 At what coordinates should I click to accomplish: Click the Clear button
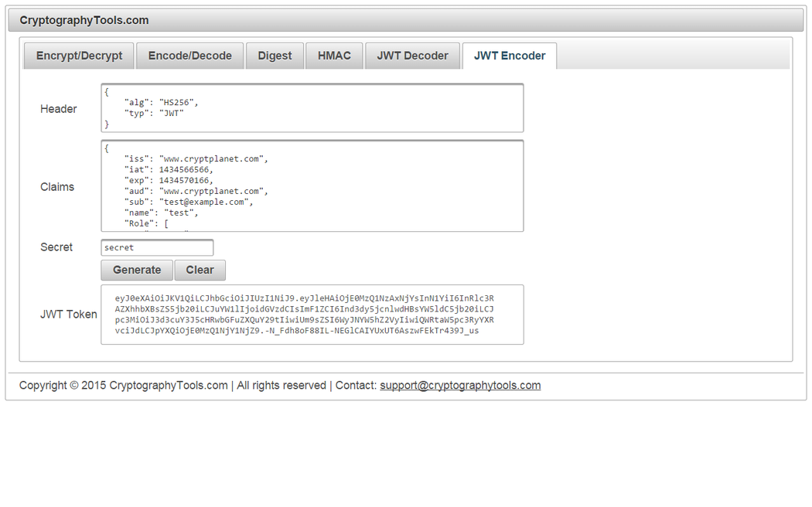[200, 270]
